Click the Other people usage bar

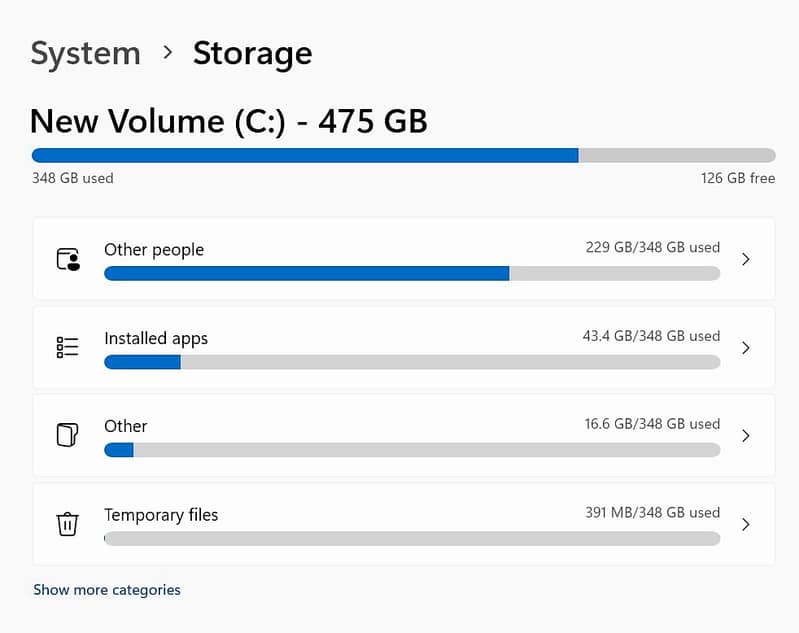pyautogui.click(x=411, y=273)
